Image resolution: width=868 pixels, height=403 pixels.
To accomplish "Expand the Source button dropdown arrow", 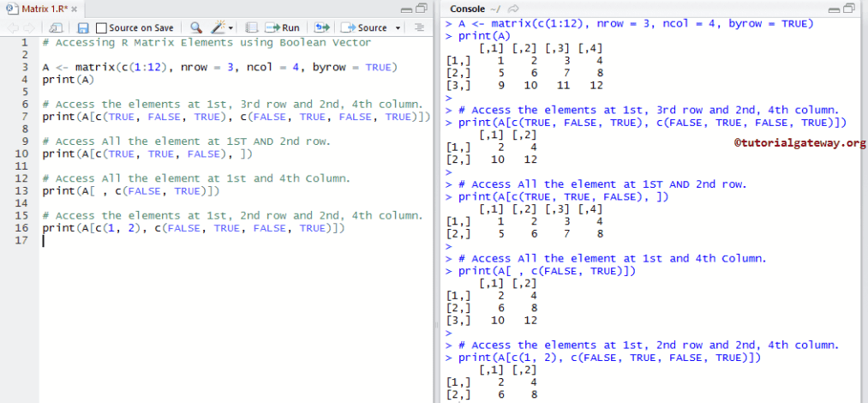I will coord(398,28).
